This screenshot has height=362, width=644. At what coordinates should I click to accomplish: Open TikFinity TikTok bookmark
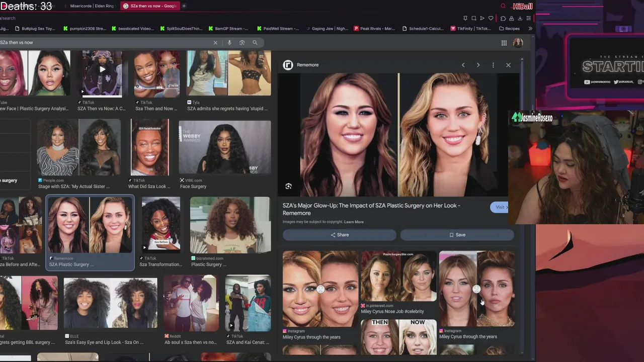click(471, 29)
